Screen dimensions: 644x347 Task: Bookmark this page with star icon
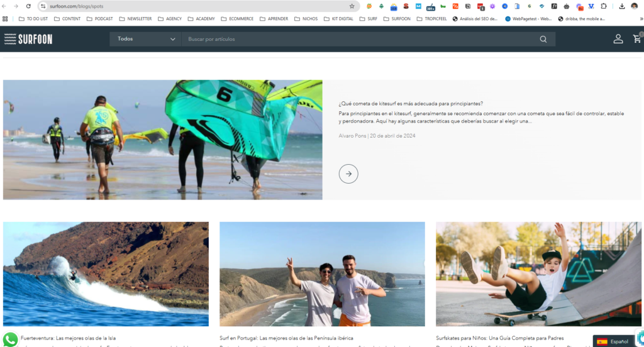pos(352,6)
